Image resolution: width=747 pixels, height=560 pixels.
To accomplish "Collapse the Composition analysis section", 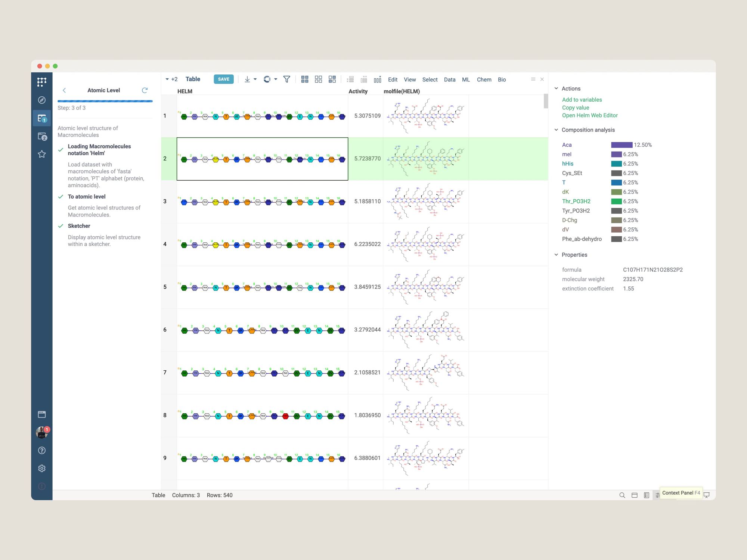I will [x=556, y=130].
